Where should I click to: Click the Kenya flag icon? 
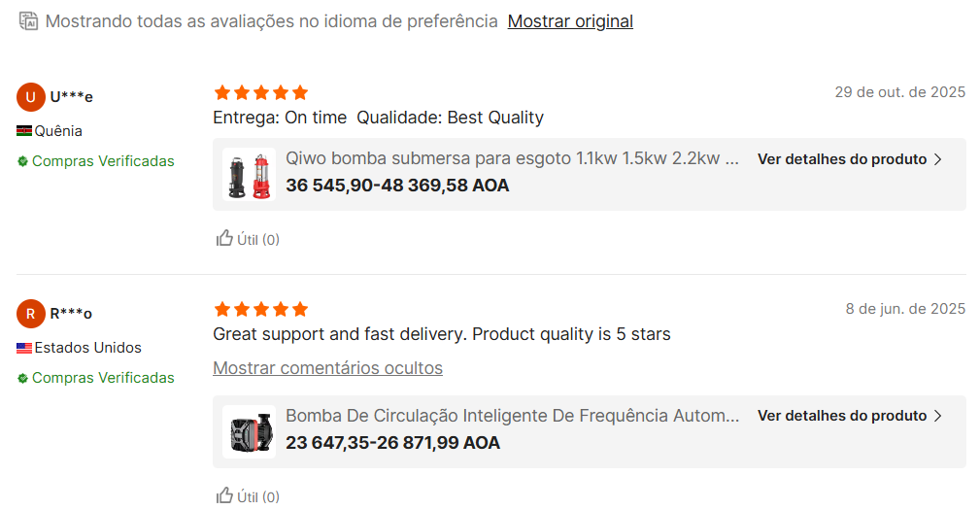[24, 131]
